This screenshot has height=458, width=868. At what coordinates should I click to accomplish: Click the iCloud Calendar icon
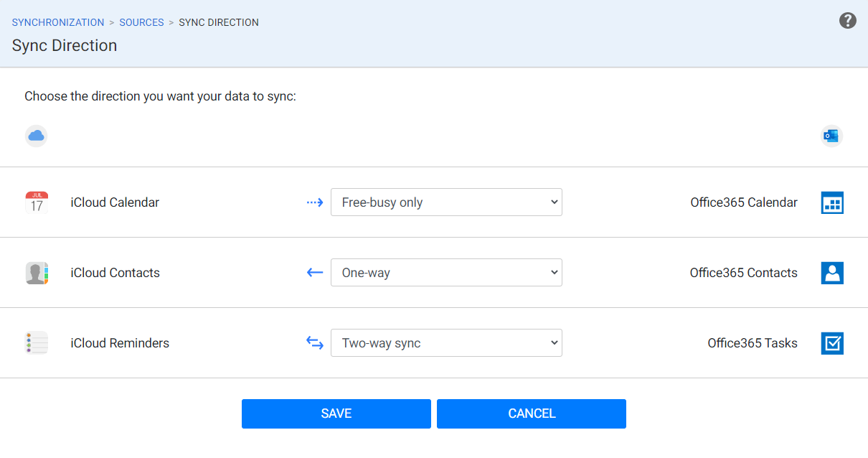pyautogui.click(x=37, y=202)
